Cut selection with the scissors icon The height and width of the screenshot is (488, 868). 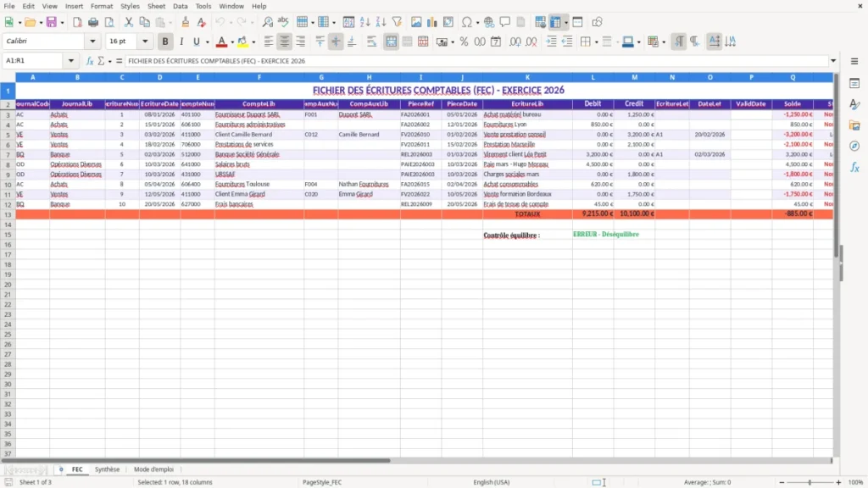129,22
